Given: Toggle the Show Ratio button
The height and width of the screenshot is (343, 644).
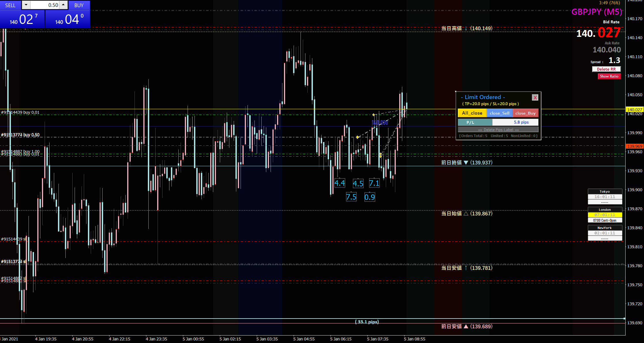Looking at the screenshot, I should point(609,76).
